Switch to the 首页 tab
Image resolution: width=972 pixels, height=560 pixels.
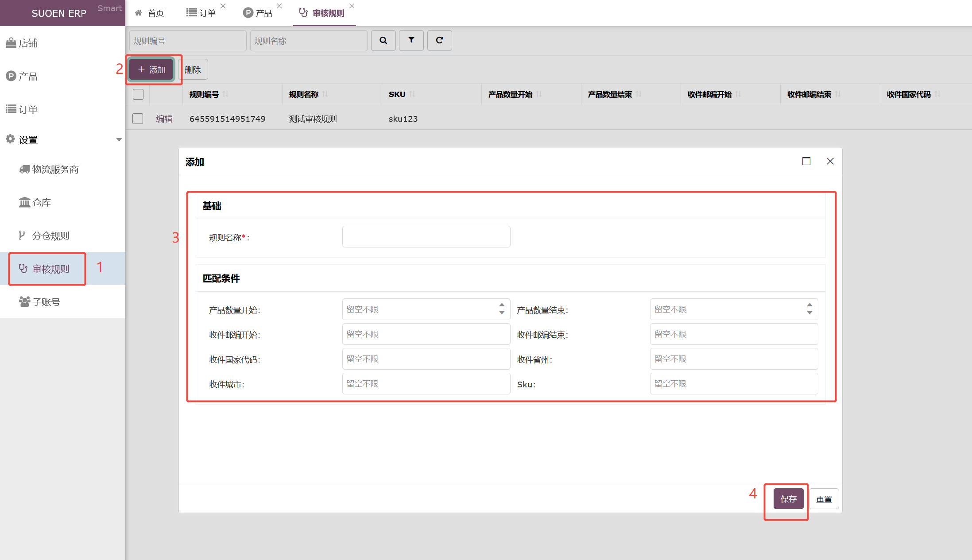[150, 13]
